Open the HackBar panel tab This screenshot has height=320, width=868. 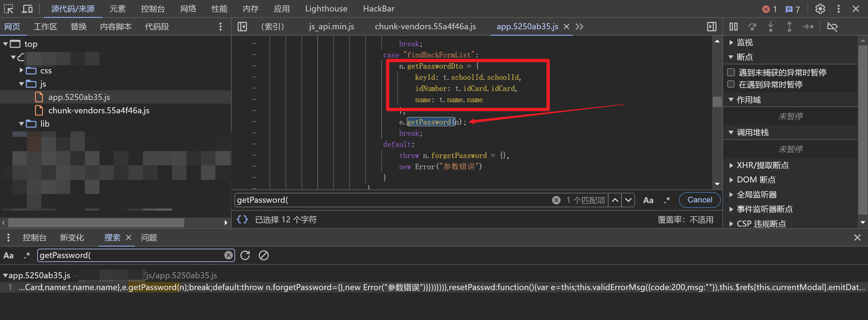tap(378, 9)
